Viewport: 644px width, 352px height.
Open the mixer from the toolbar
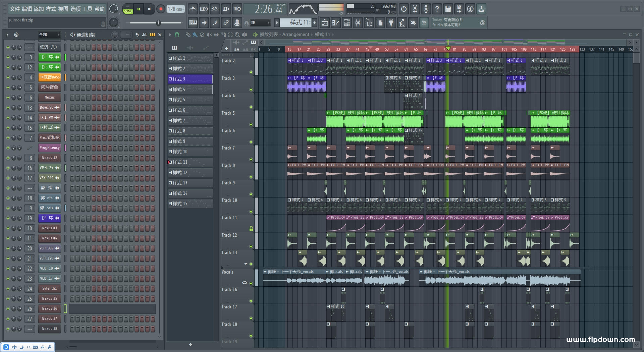[358, 23]
